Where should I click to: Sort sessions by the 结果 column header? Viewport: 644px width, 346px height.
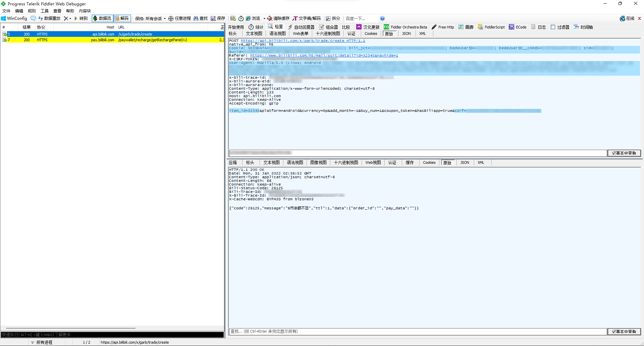pos(26,27)
